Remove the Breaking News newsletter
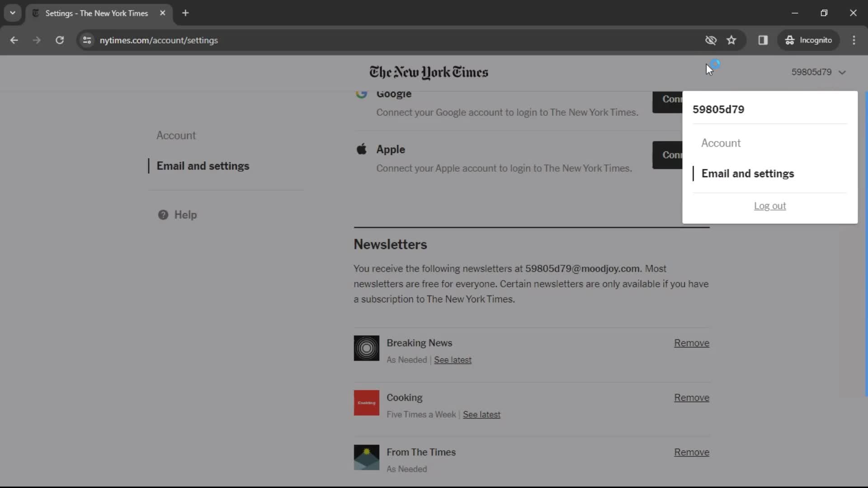 692,343
